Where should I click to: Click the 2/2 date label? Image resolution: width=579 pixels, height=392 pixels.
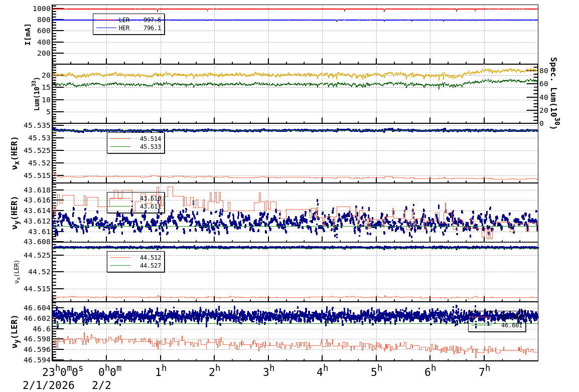[101, 385]
